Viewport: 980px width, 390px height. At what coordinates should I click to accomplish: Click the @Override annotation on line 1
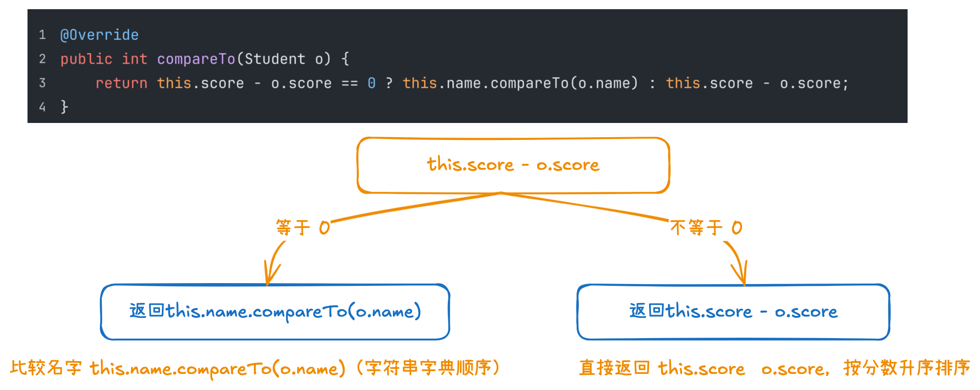pyautogui.click(x=99, y=35)
